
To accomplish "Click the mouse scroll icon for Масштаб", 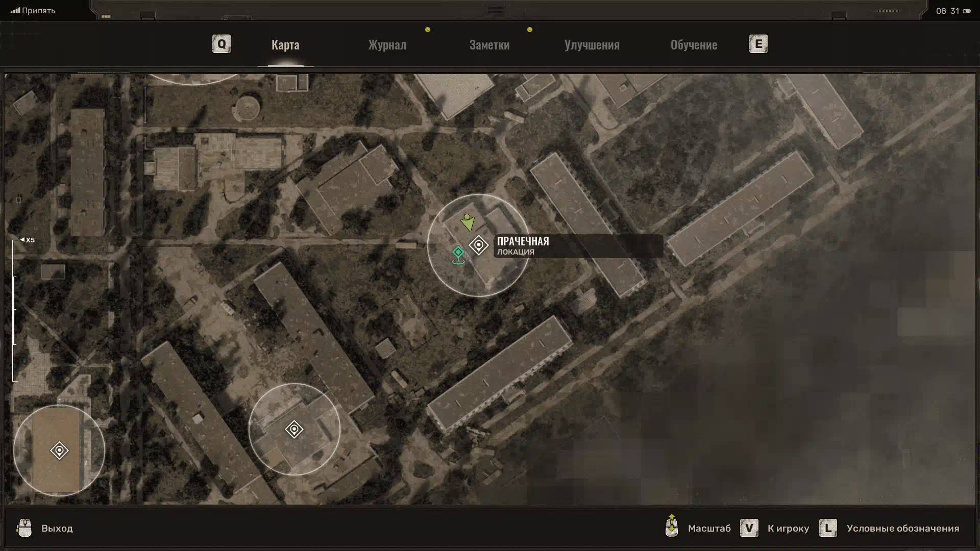I will click(672, 525).
